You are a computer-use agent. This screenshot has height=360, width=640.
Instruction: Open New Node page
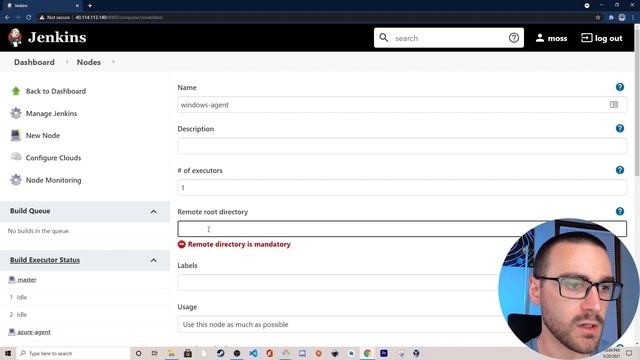coord(43,136)
